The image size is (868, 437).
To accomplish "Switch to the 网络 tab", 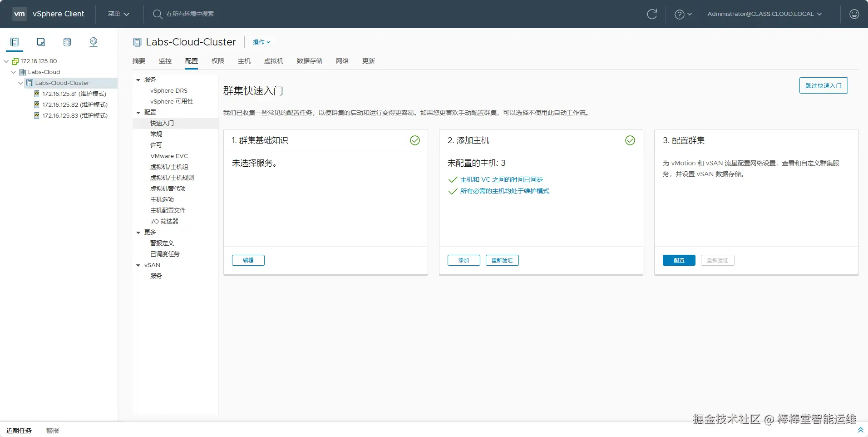I will coord(342,61).
